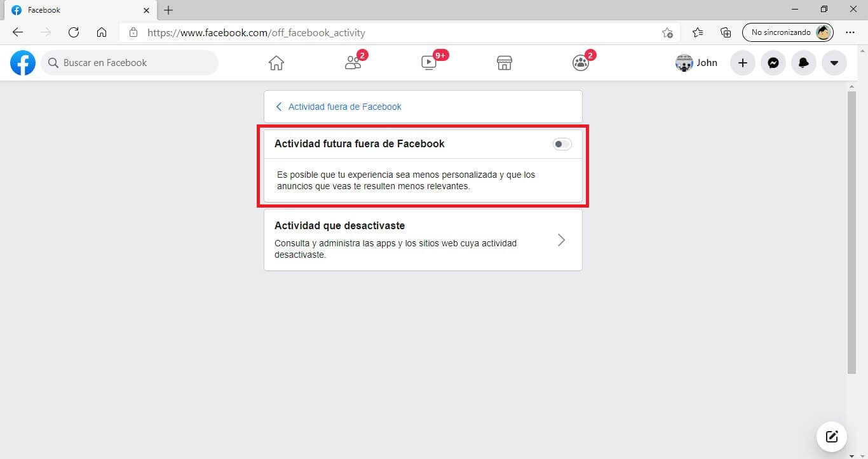Click the new message compose icon
The height and width of the screenshot is (459, 868).
pyautogui.click(x=832, y=436)
